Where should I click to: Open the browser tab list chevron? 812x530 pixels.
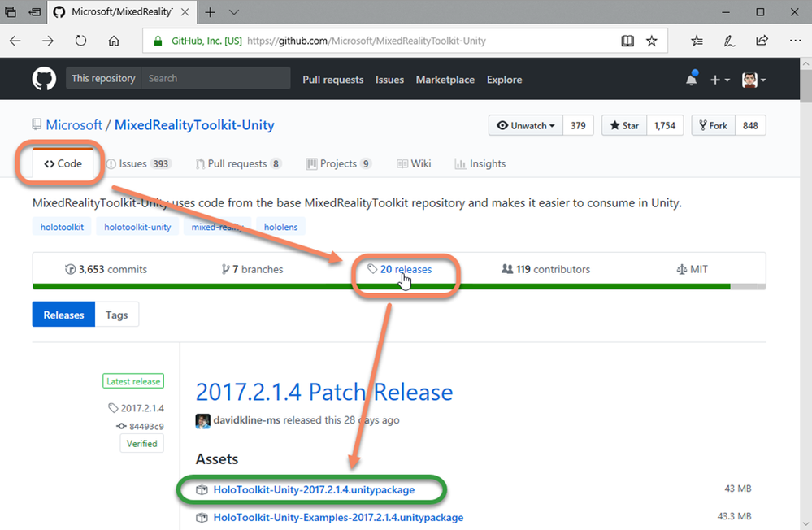coord(234,12)
